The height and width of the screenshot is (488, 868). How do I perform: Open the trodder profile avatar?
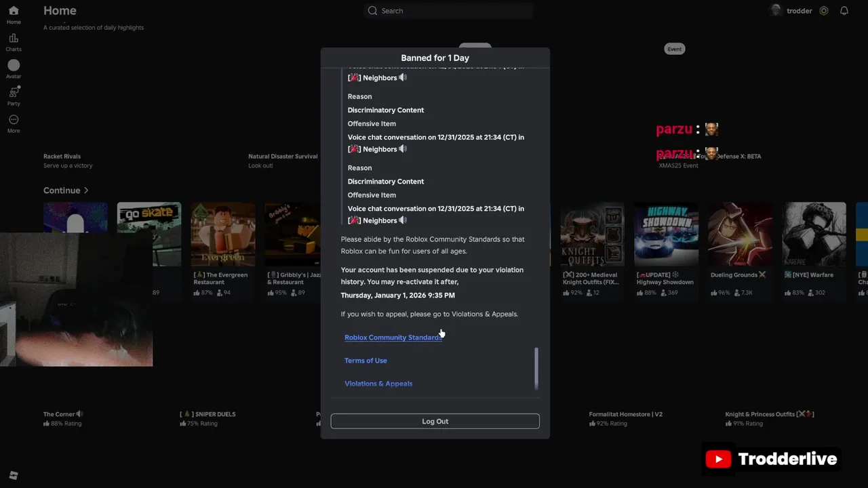click(x=776, y=11)
